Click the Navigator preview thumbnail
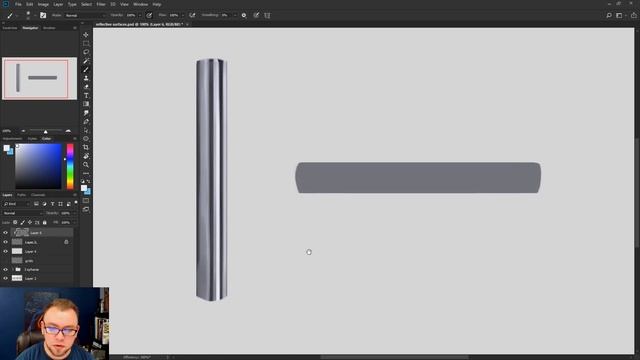This screenshot has width=640, height=360. (39, 79)
